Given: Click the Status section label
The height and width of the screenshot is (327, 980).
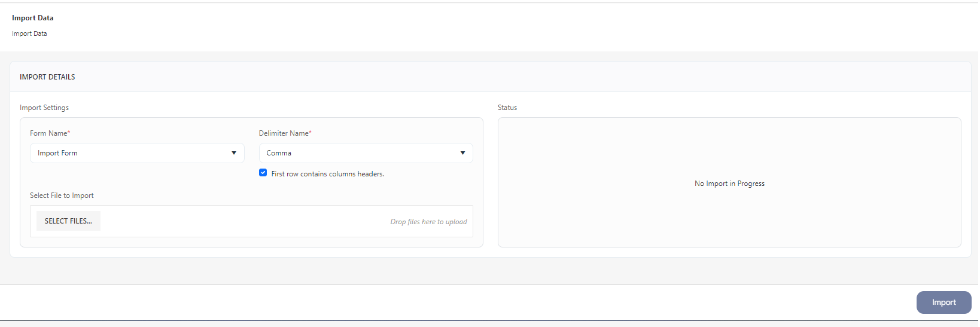Looking at the screenshot, I should point(507,108).
